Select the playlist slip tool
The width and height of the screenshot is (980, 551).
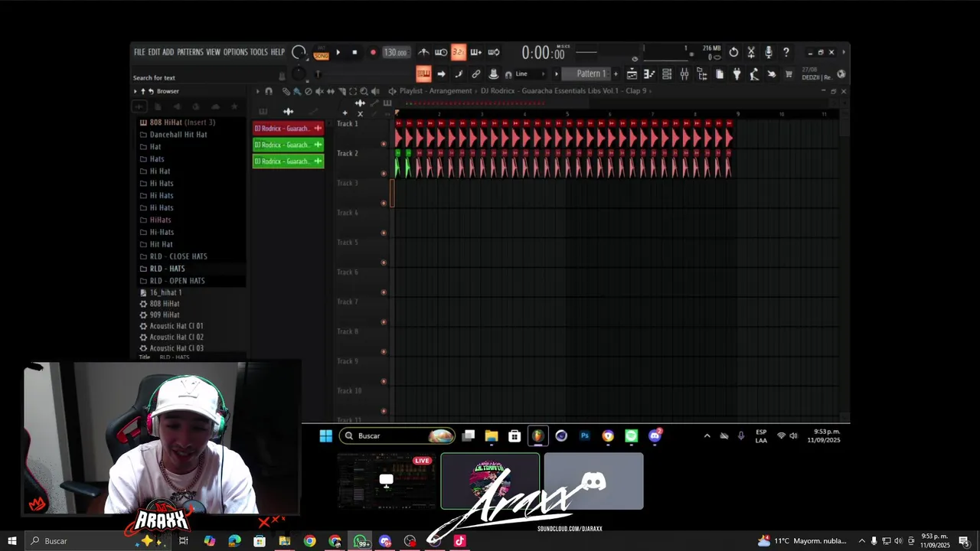331,91
